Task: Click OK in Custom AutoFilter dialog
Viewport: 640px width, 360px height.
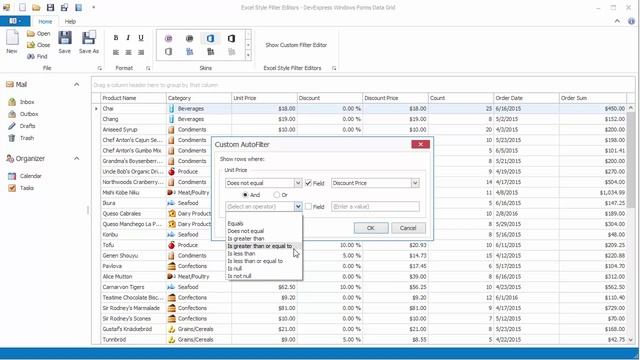Action: (x=371, y=228)
